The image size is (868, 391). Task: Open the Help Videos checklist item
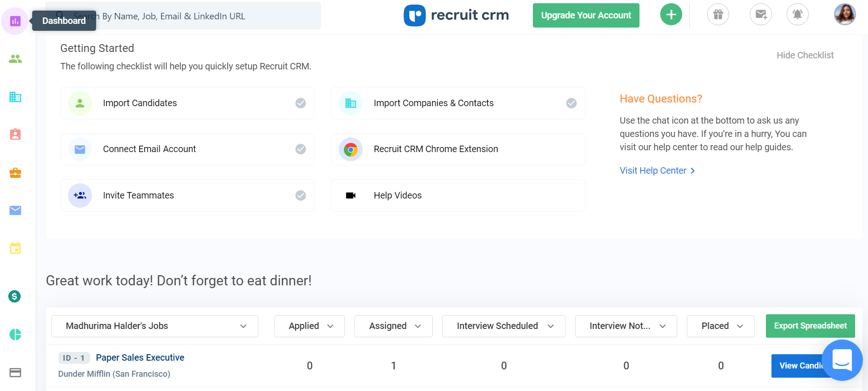458,196
